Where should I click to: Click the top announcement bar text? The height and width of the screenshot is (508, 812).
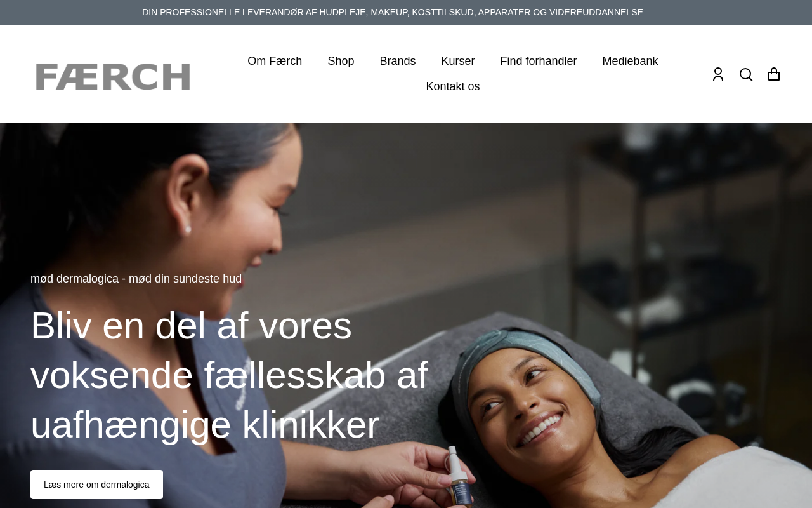(393, 12)
